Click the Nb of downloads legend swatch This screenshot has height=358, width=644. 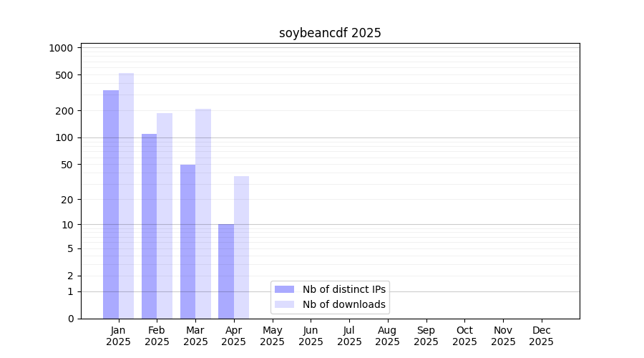point(284,304)
